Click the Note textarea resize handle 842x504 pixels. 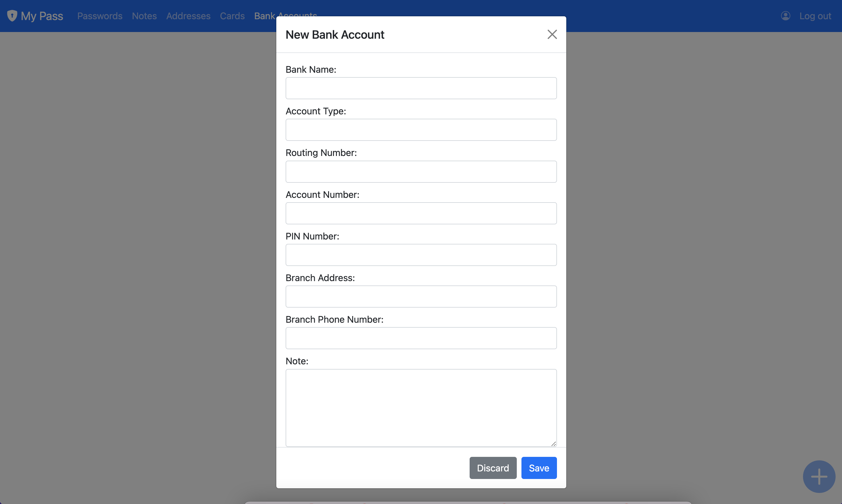[553, 443]
